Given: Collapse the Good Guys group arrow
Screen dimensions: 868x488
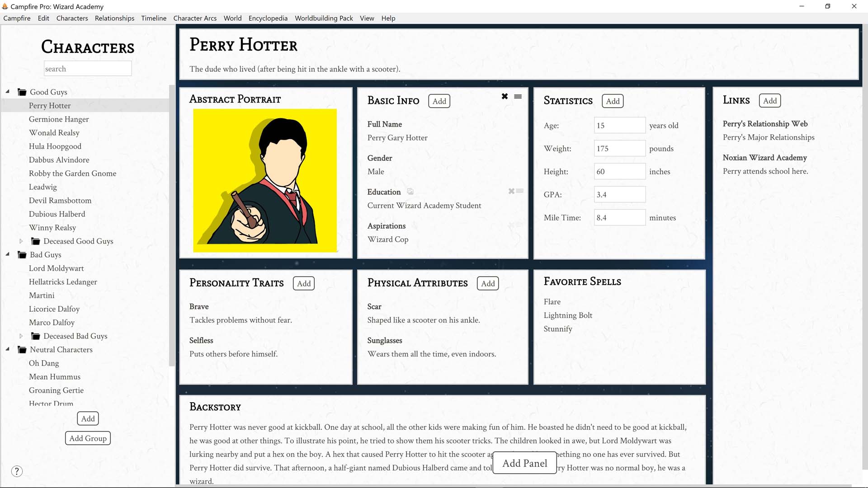Looking at the screenshot, I should pos(8,92).
